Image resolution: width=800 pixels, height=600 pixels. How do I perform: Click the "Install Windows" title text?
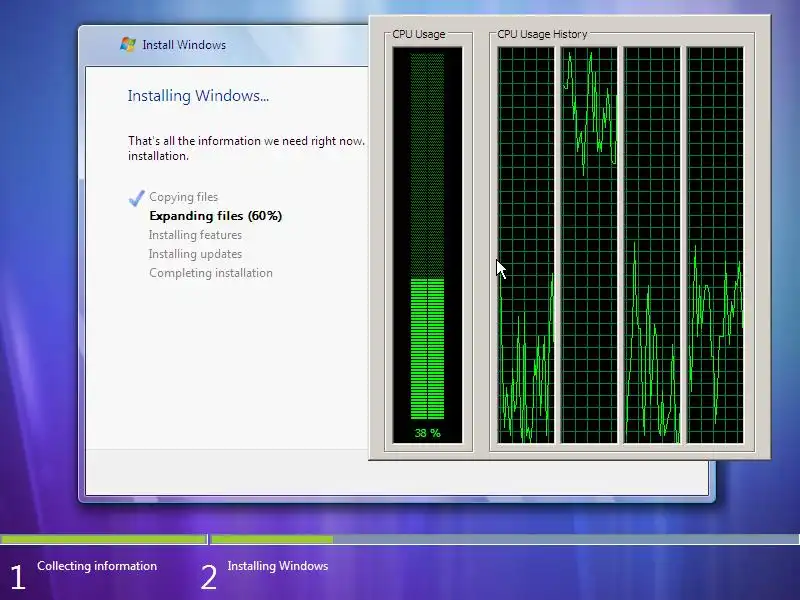pos(184,45)
